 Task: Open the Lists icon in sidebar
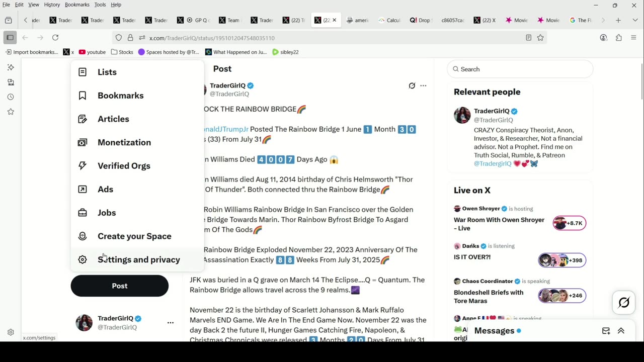tap(83, 72)
